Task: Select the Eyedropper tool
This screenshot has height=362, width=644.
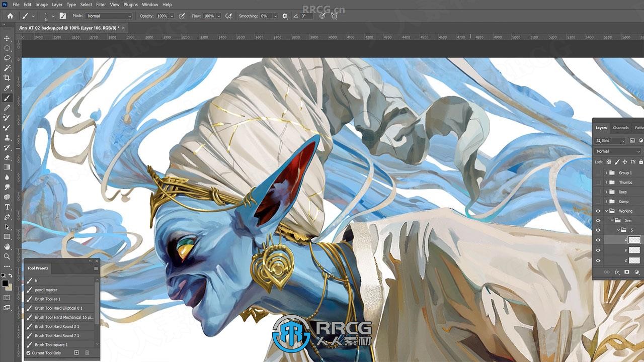Action: (7, 88)
